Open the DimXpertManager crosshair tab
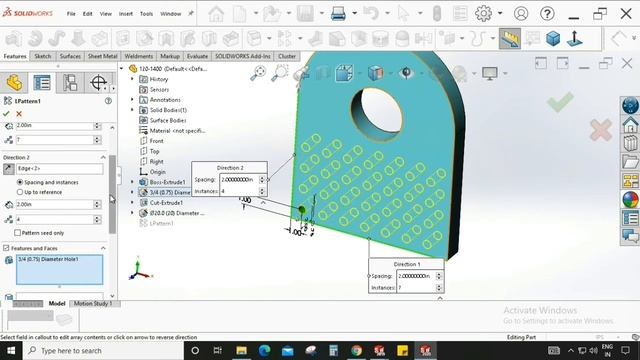The width and height of the screenshot is (640, 360). click(98, 83)
